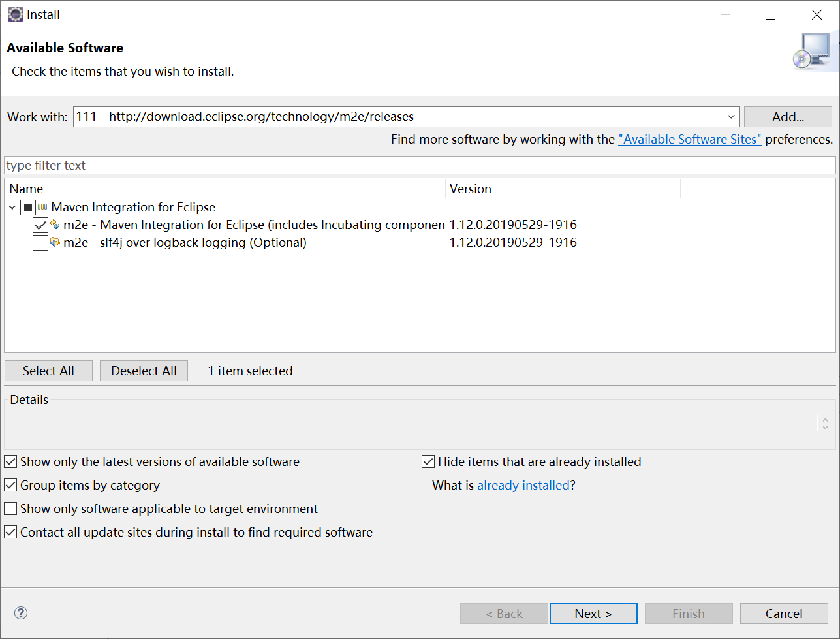Click the Eclipse Install window title icon

click(x=15, y=14)
